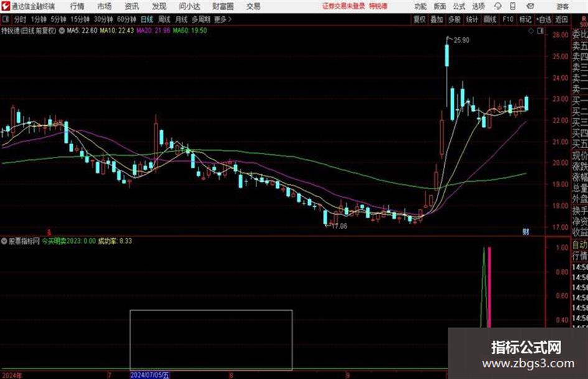This screenshot has width=588, height=379.
Task: Click the 游客 guest account label
Action: [x=562, y=6]
